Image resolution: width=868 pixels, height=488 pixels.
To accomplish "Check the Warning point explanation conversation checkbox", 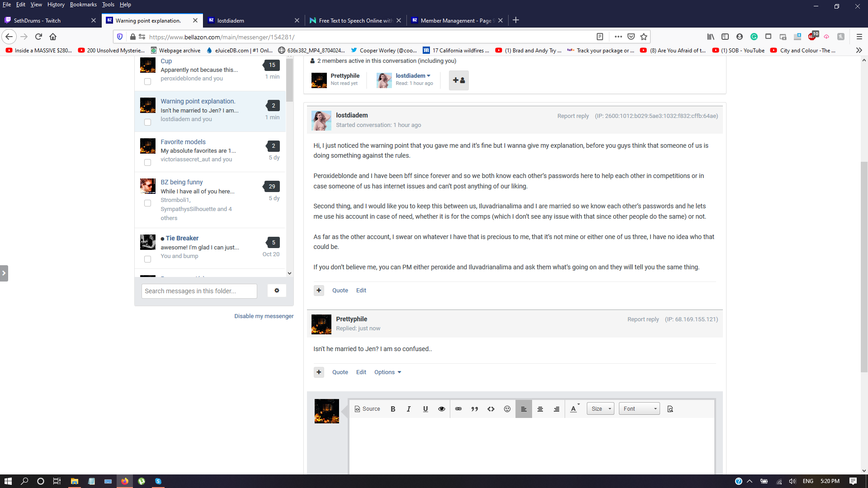I will (147, 122).
